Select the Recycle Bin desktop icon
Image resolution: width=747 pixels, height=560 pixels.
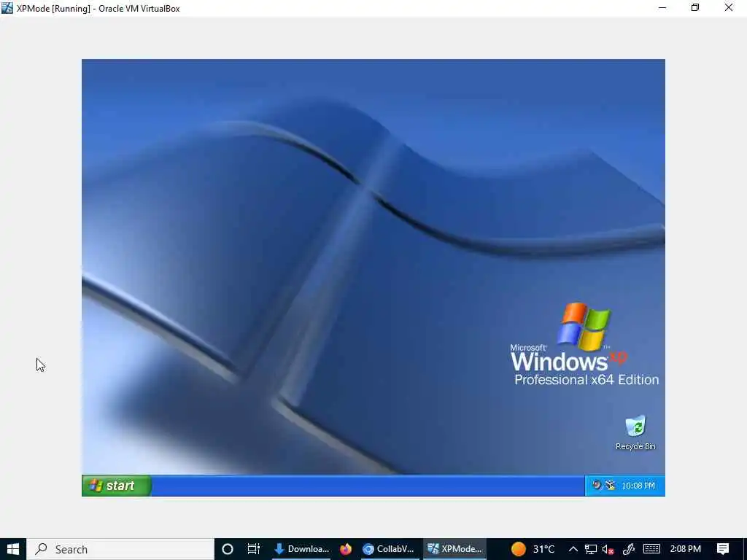pos(635,432)
